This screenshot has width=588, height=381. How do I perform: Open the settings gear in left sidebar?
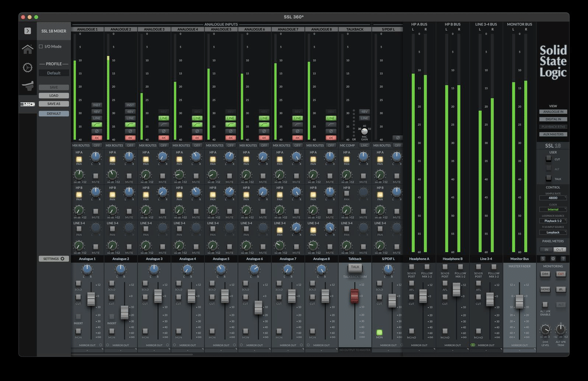pos(27,67)
